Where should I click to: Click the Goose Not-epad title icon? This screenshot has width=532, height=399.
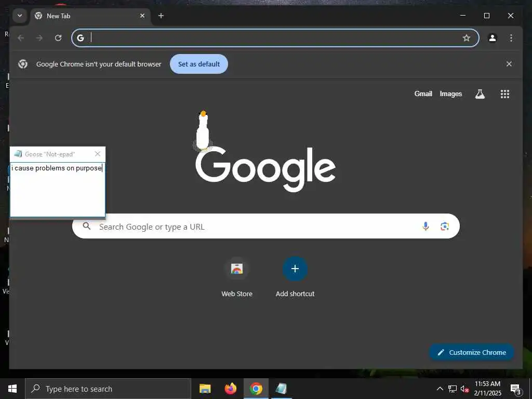(18, 154)
